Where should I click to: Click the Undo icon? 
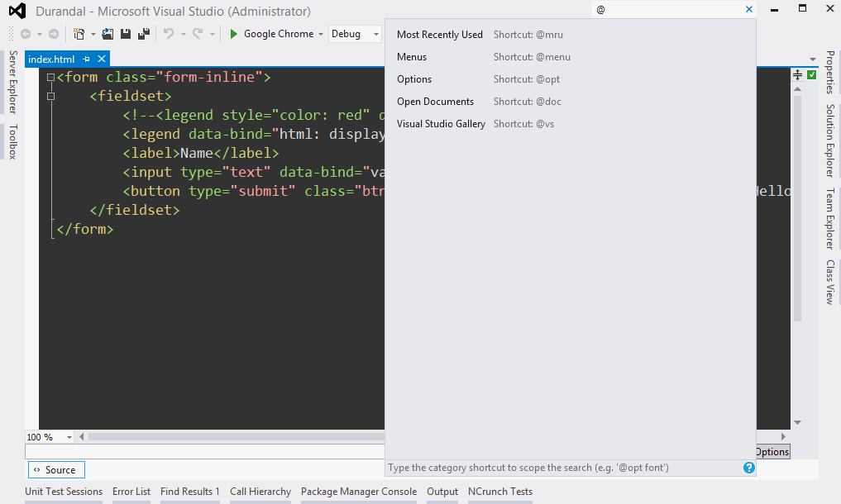pyautogui.click(x=170, y=34)
